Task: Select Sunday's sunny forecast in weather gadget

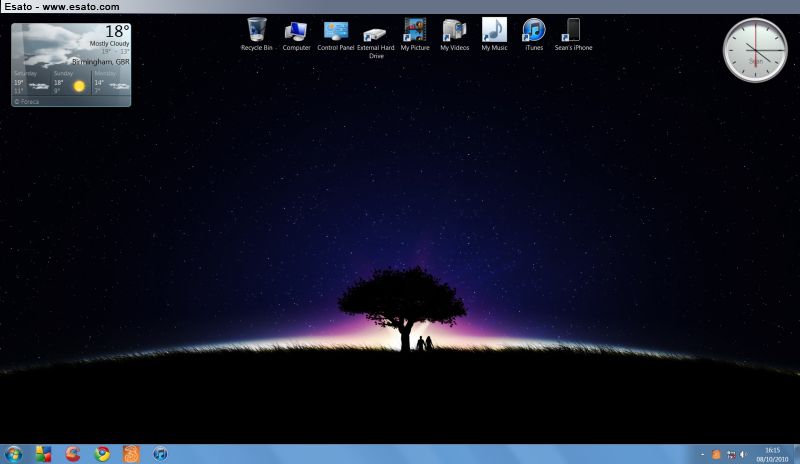Action: (71, 82)
